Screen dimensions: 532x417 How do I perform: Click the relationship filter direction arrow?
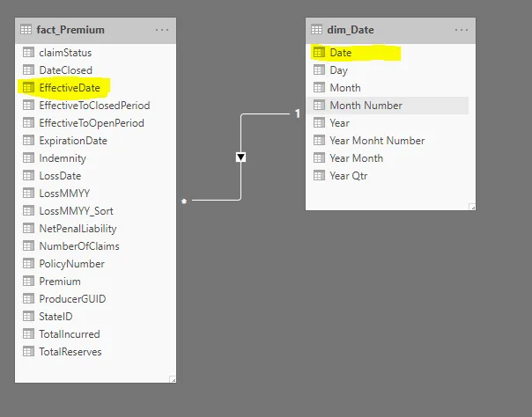pos(240,157)
